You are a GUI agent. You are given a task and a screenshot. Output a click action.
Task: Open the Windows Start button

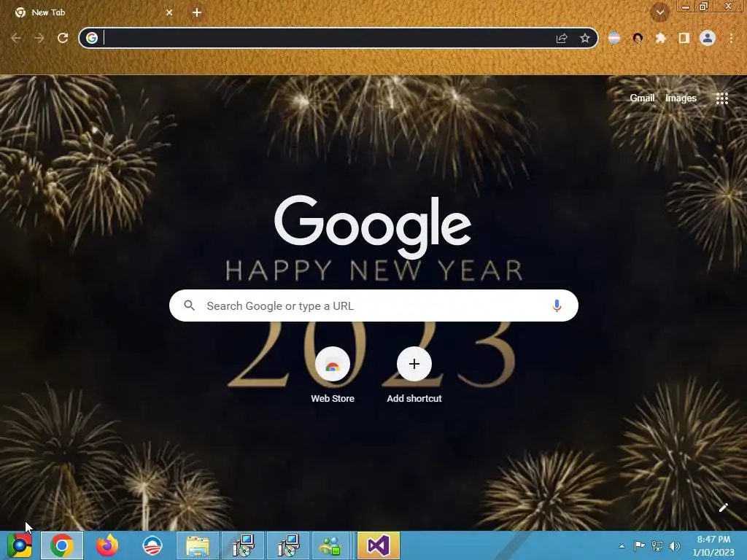(x=19, y=545)
